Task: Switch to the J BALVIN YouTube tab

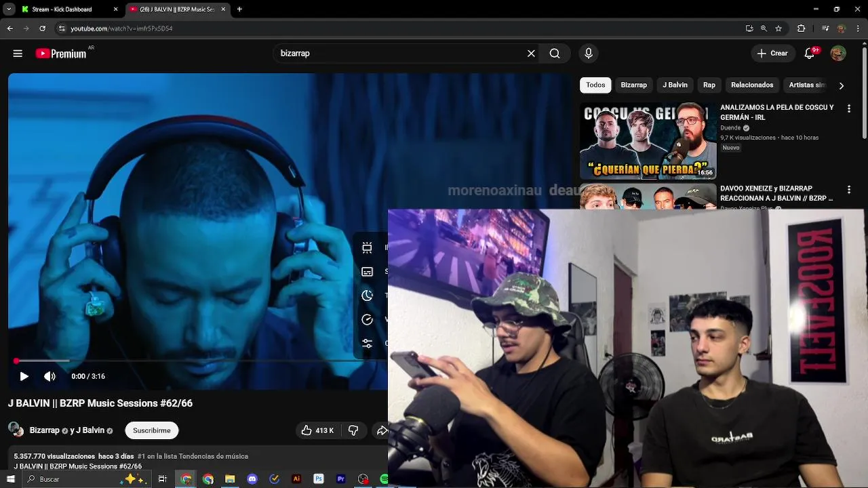Action: tap(176, 9)
